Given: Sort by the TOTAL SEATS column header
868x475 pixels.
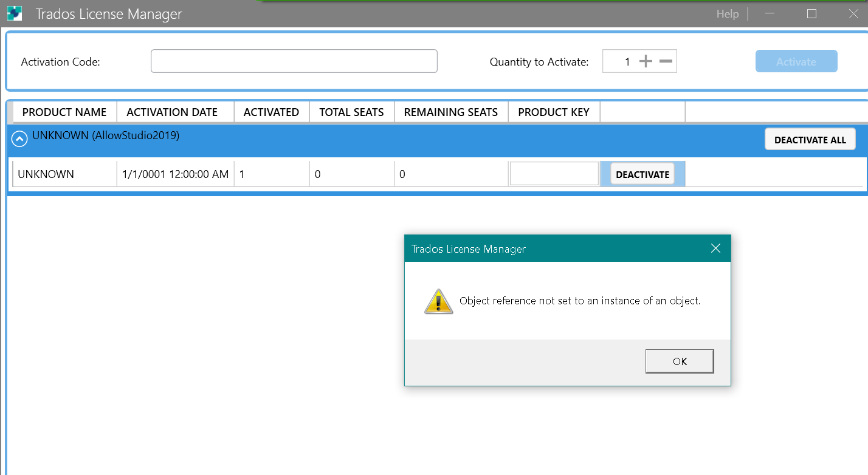Looking at the screenshot, I should 351,112.
